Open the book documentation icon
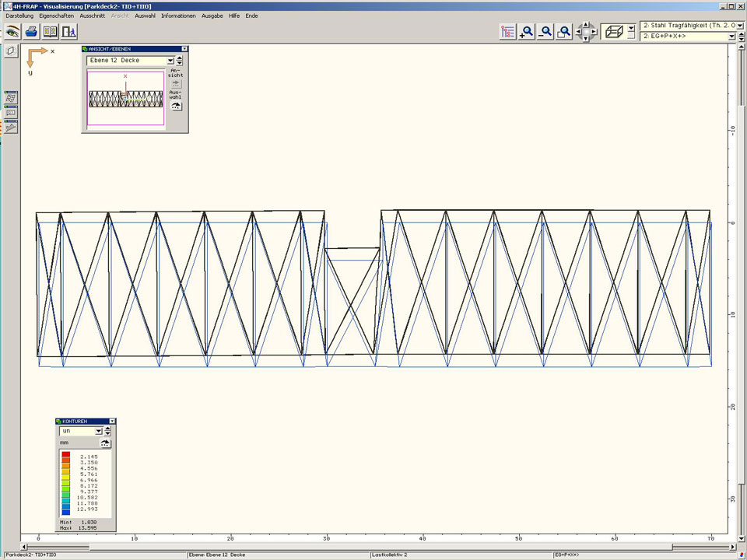This screenshot has width=747, height=560. point(50,32)
